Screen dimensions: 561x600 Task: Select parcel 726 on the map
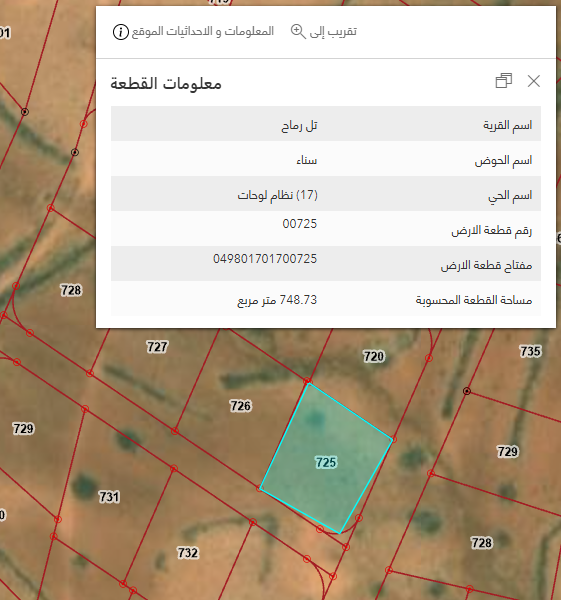[x=240, y=406]
